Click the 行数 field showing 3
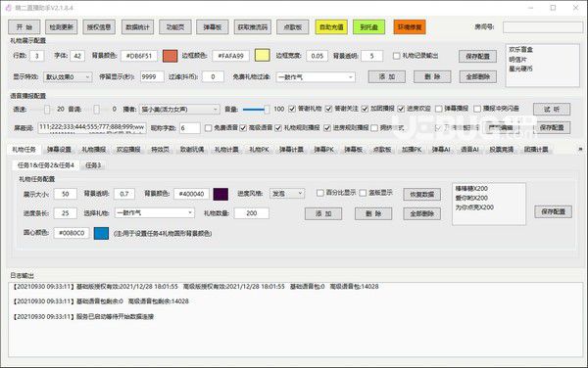This screenshot has height=368, width=588. (37, 56)
